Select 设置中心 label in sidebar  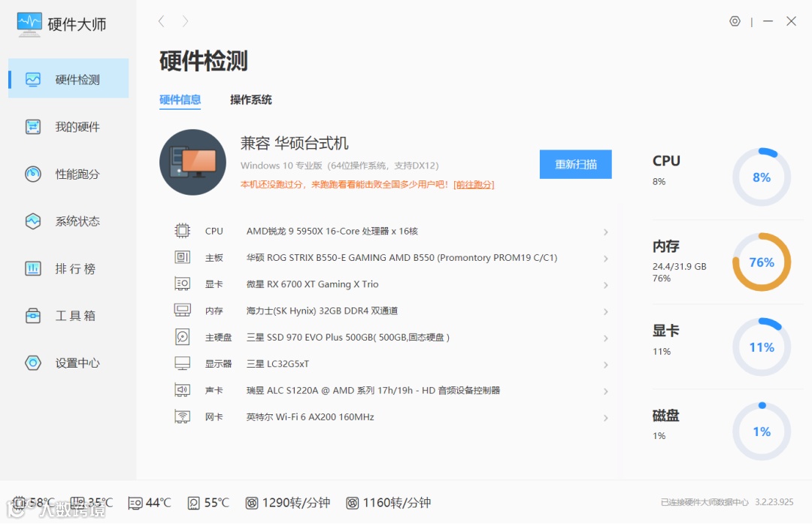tap(77, 363)
